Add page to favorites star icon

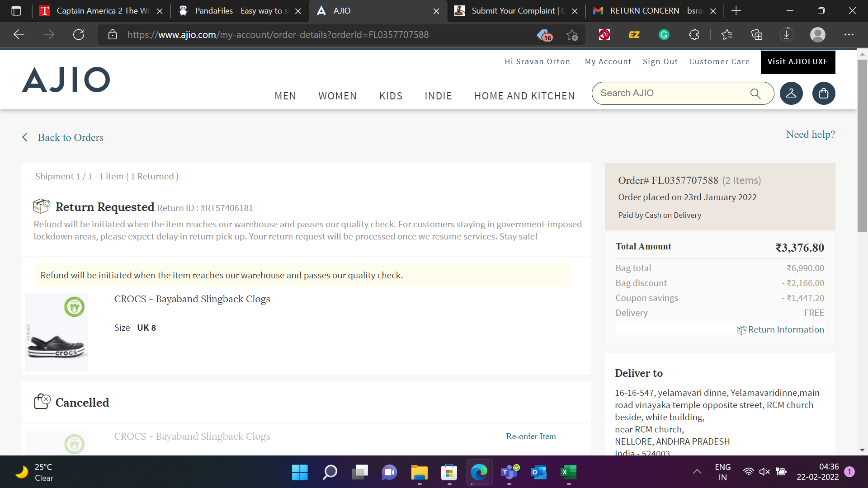click(x=572, y=35)
